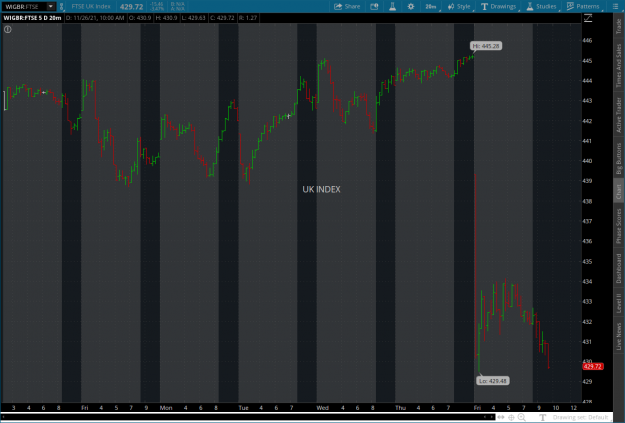Click scroll-right arrow on bottom scrollbar
This screenshot has height=423, width=625.
point(491,417)
